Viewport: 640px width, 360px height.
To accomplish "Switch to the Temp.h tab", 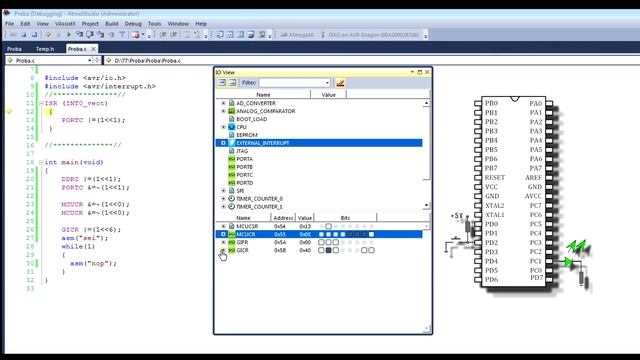I will tap(45, 49).
